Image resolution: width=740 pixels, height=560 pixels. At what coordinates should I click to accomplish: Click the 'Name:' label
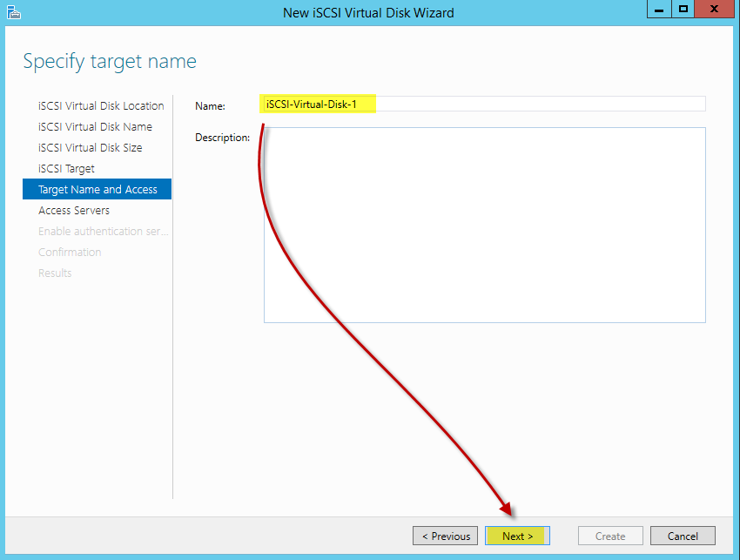tap(210, 106)
